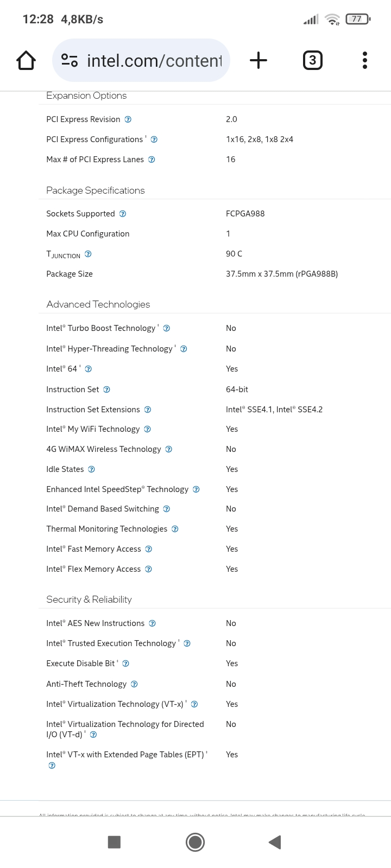
Task: Tap the site info icon in address bar
Action: pos(70,60)
